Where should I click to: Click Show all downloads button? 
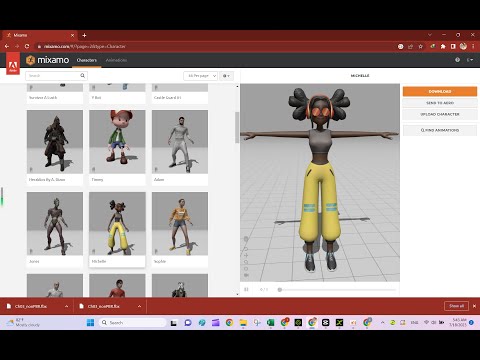point(456,306)
